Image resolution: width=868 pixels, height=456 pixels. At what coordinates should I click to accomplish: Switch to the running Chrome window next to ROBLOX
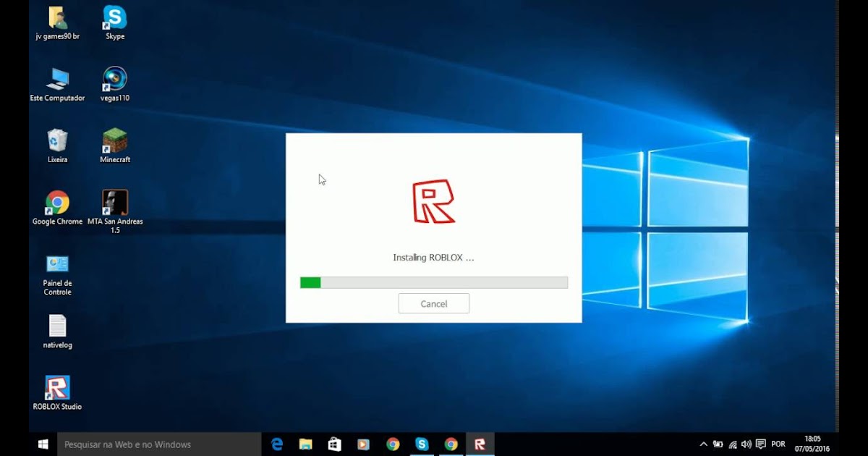[451, 444]
